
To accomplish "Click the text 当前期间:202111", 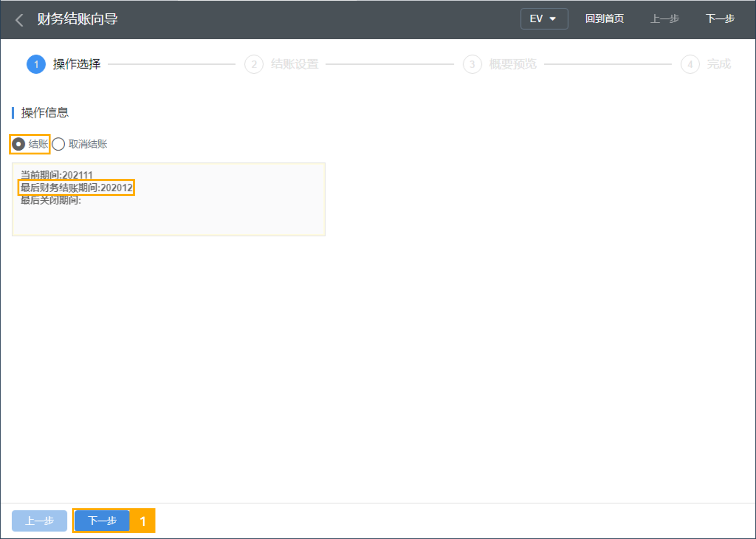I will tap(57, 175).
